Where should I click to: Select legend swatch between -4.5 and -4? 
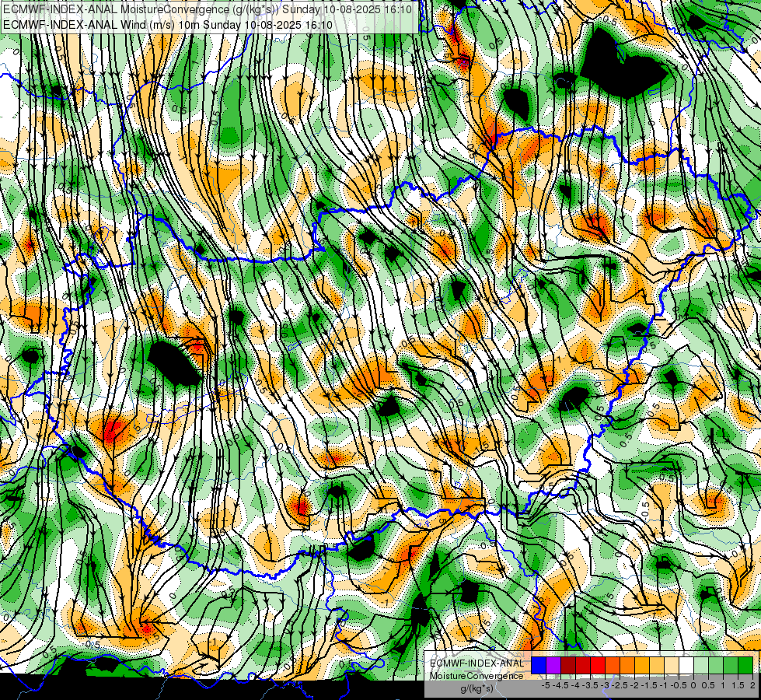(568, 665)
